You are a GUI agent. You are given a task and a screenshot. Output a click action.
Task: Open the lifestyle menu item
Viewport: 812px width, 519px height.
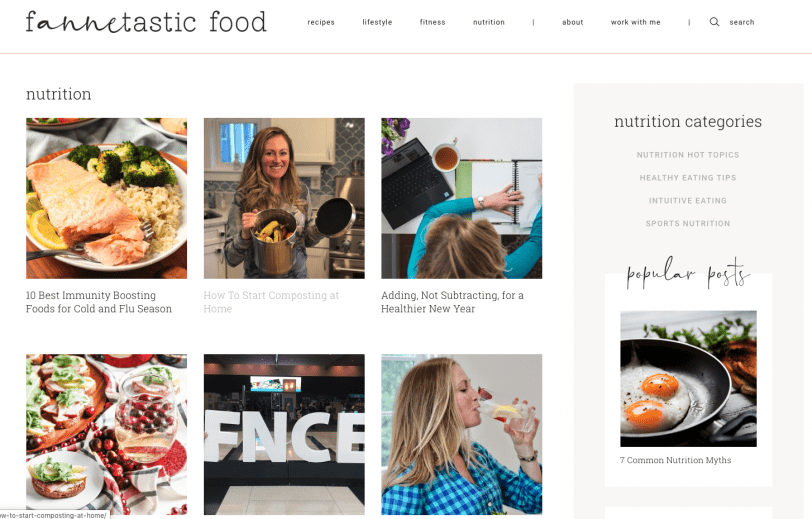coord(378,22)
